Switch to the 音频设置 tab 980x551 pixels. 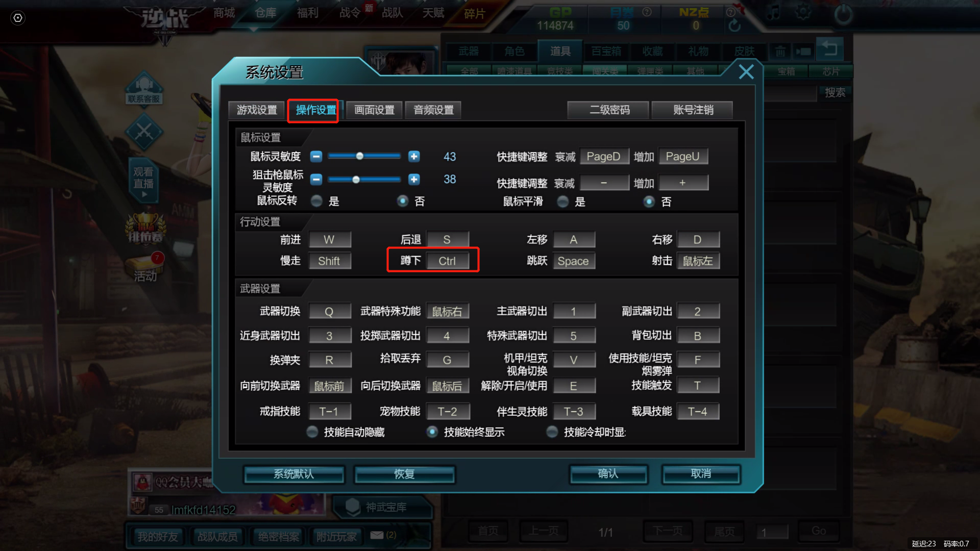pyautogui.click(x=433, y=110)
